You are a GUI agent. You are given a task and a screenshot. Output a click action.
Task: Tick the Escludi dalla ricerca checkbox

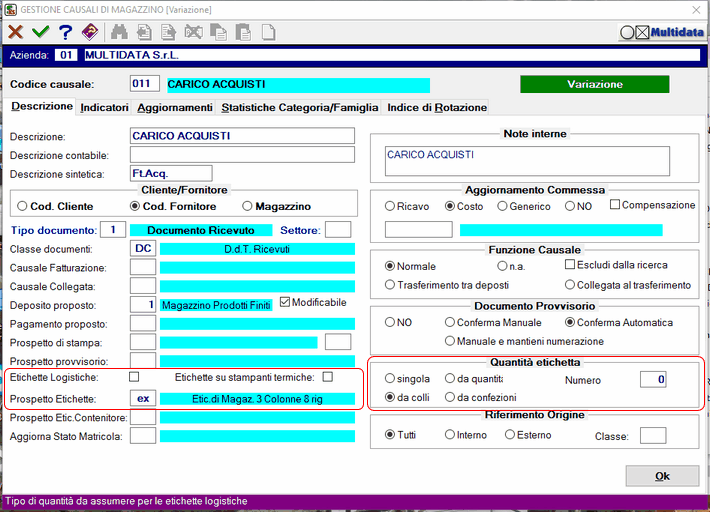point(570,265)
